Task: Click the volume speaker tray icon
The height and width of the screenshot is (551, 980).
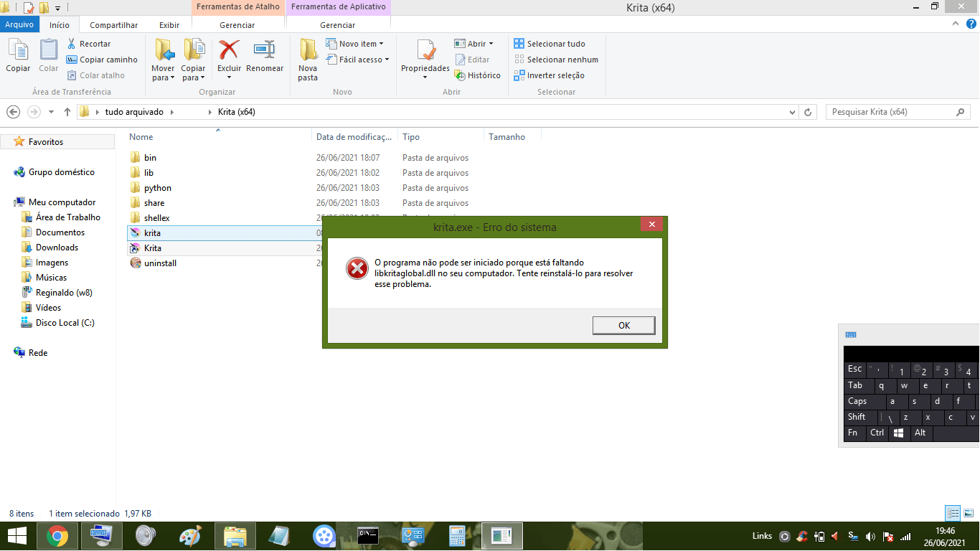Action: [870, 536]
